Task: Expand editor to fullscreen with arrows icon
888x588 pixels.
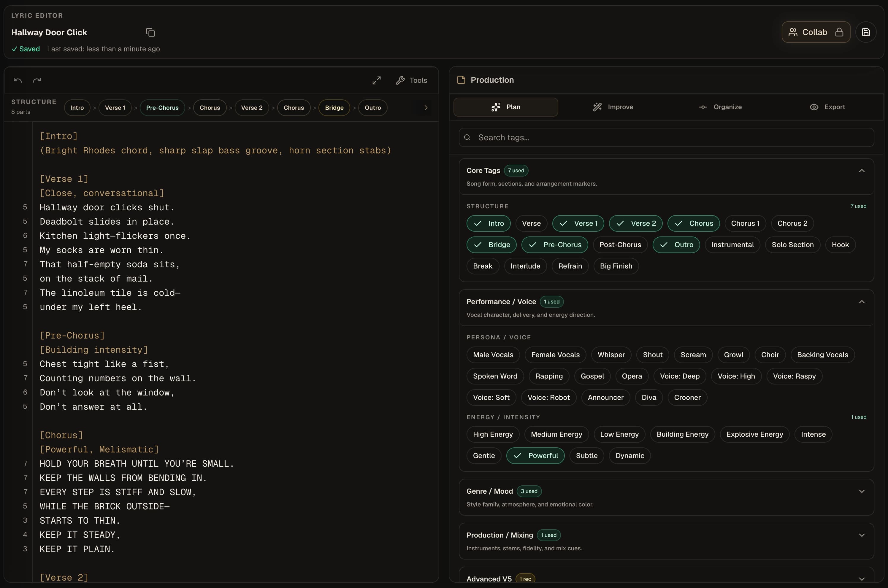Action: point(376,80)
